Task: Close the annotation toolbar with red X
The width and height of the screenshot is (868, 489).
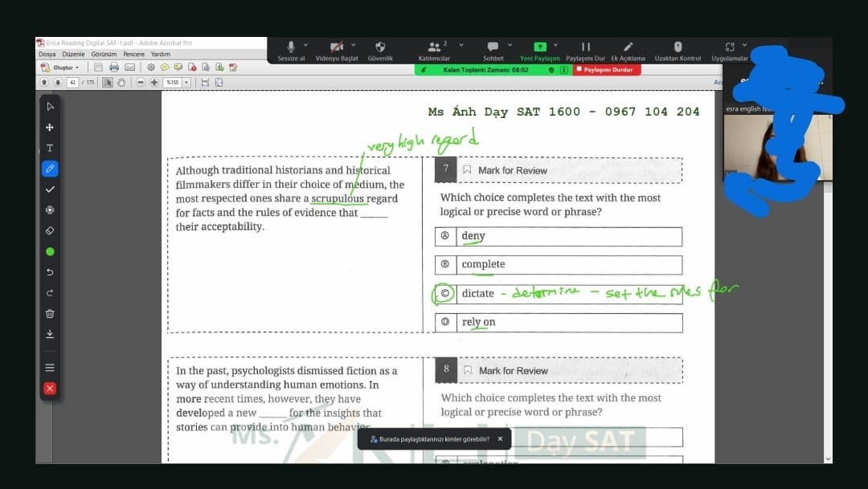Action: click(x=50, y=389)
